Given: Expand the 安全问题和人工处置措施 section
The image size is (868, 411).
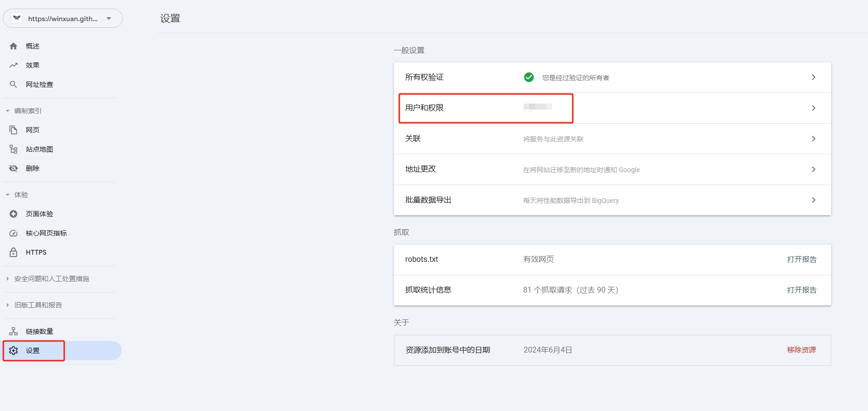Looking at the screenshot, I should pos(8,279).
